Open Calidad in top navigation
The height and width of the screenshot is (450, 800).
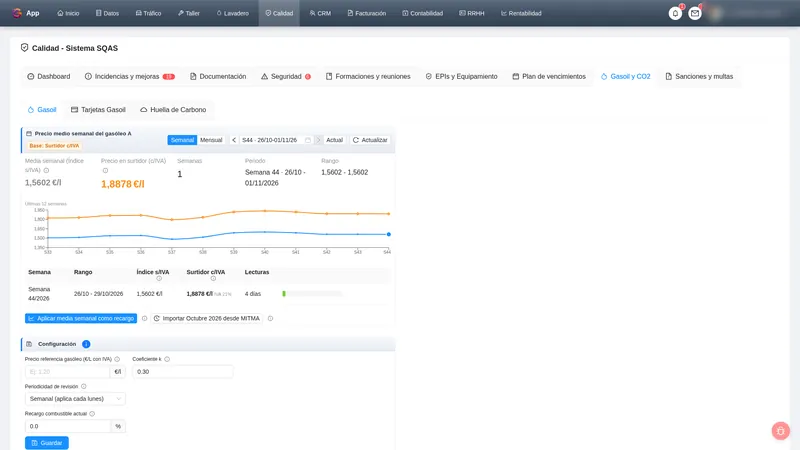coord(279,13)
